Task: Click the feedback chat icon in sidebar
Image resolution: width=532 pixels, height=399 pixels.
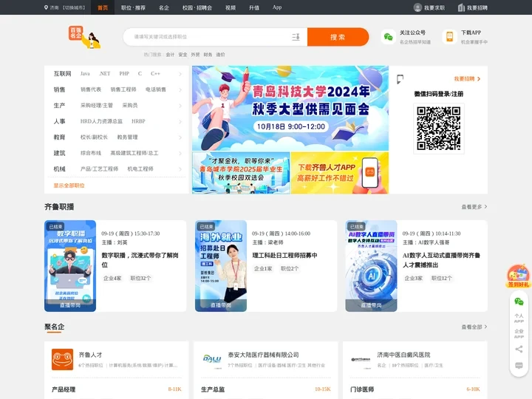Action: coord(519,365)
